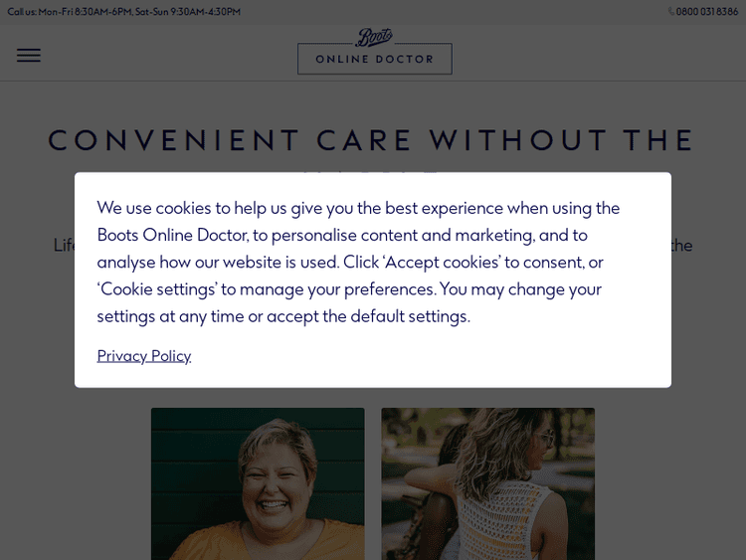Select the Sat-Sun 9:30AM-4:30PM hours text
This screenshot has width=746, height=560.
[x=188, y=12]
